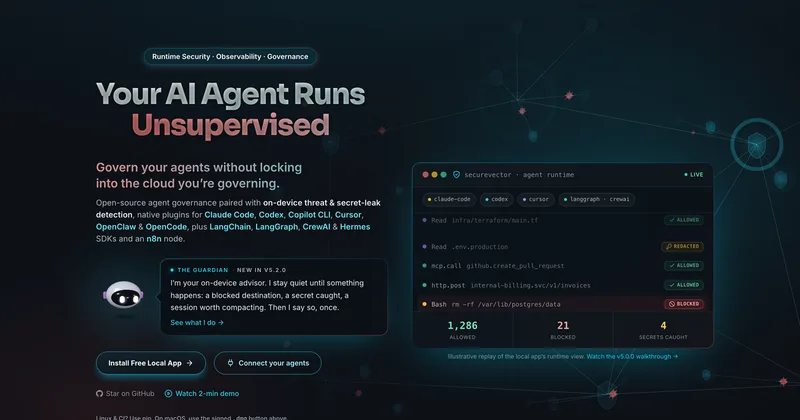Click the plug icon on Connect your agents
Screen dimensions: 800x420
point(230,363)
